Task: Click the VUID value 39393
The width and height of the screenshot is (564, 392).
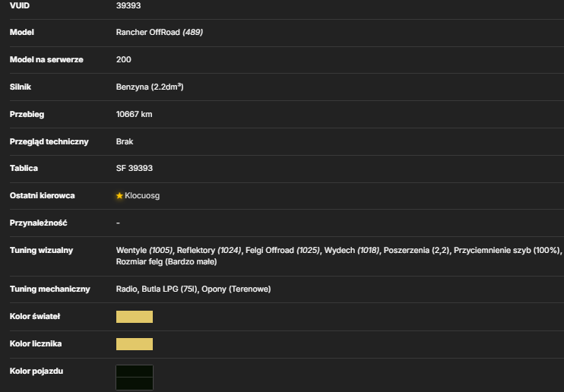Action: (128, 6)
